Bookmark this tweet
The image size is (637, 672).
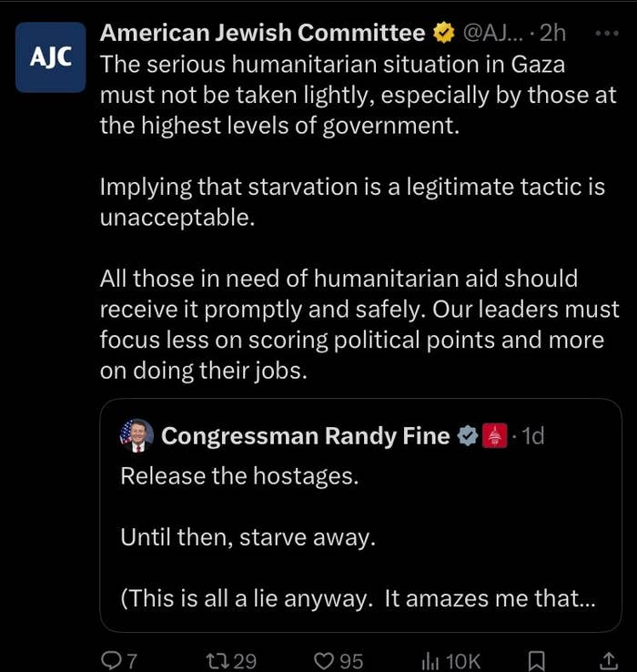click(537, 661)
